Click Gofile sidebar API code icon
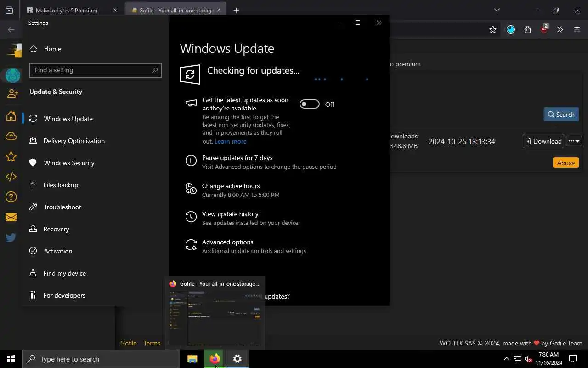 (x=11, y=177)
